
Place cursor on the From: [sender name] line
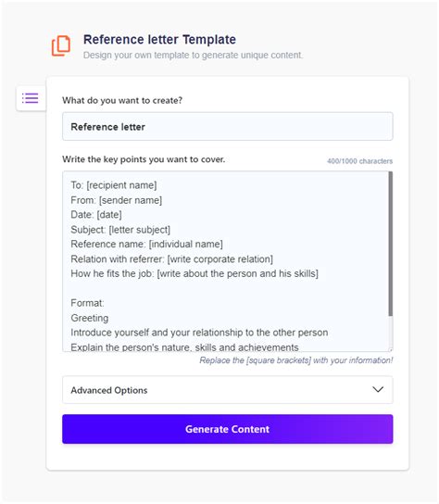(117, 200)
